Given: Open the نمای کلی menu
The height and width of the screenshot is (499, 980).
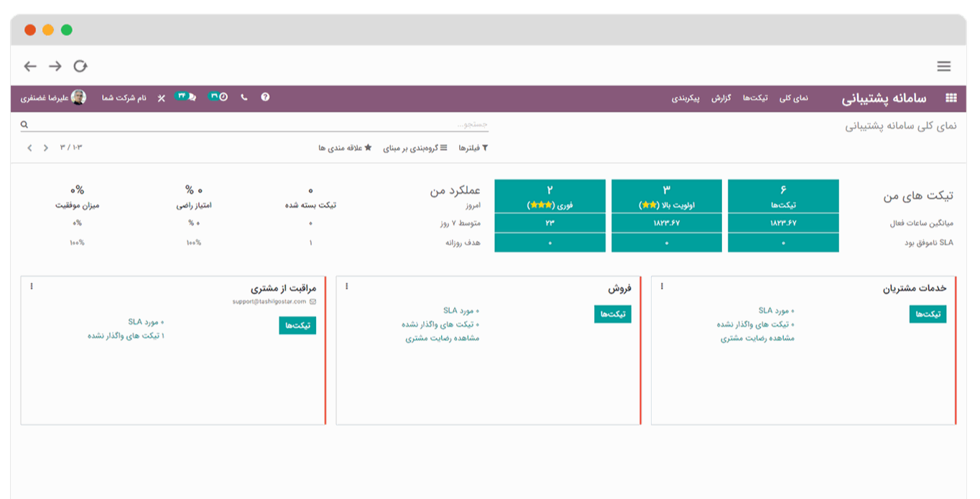Looking at the screenshot, I should [794, 98].
